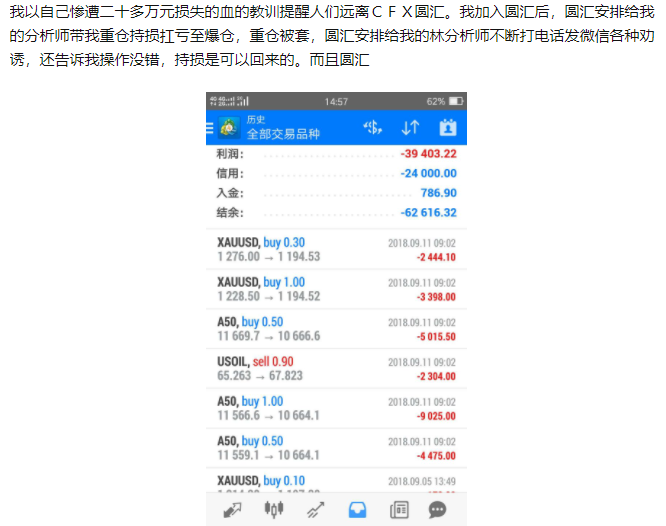The width and height of the screenshot is (666, 526).
Task: Select the XAUUSD buy 1.00 trade row
Action: point(336,289)
